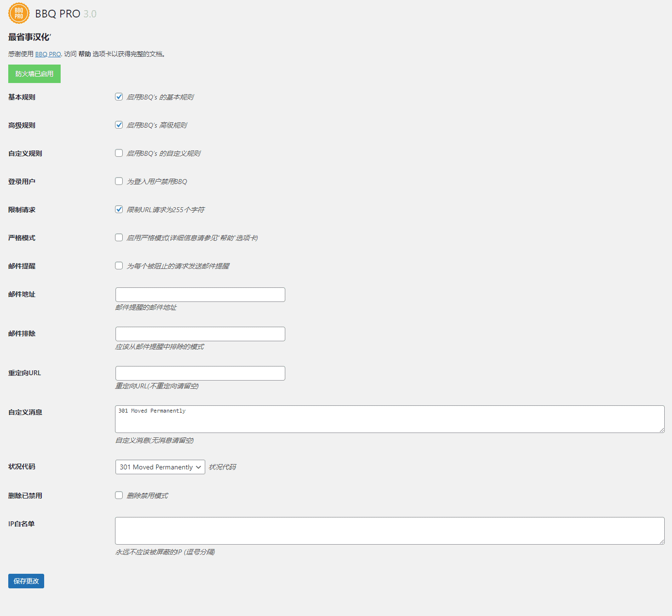This screenshot has height=616, width=672.
Task: Uncheck the 启用BBQ's 的基本规则 checkbox
Action: click(119, 97)
